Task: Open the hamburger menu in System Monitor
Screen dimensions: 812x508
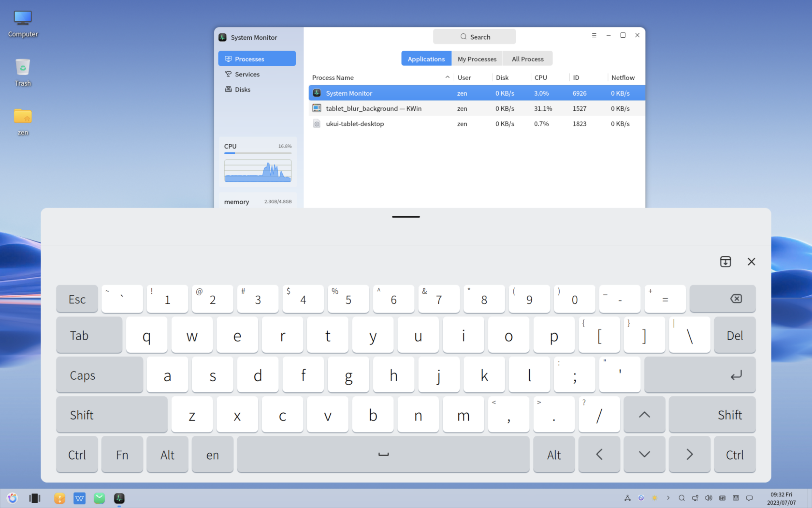Action: click(x=594, y=35)
